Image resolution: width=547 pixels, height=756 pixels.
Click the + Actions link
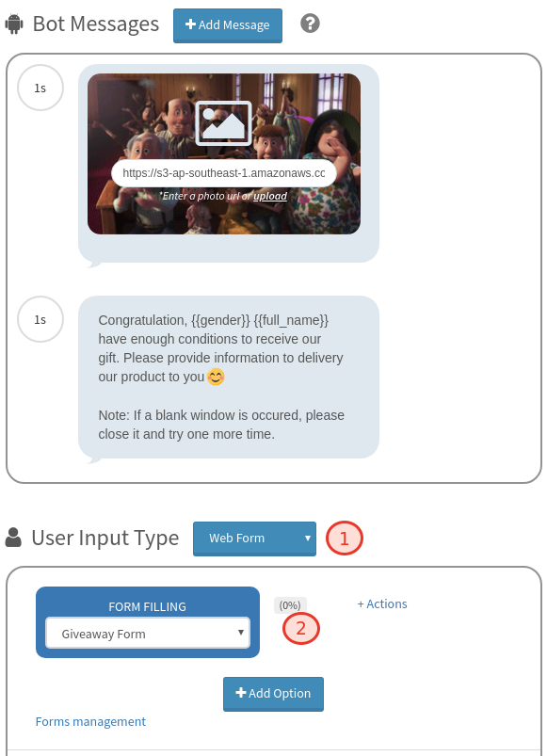tap(382, 603)
